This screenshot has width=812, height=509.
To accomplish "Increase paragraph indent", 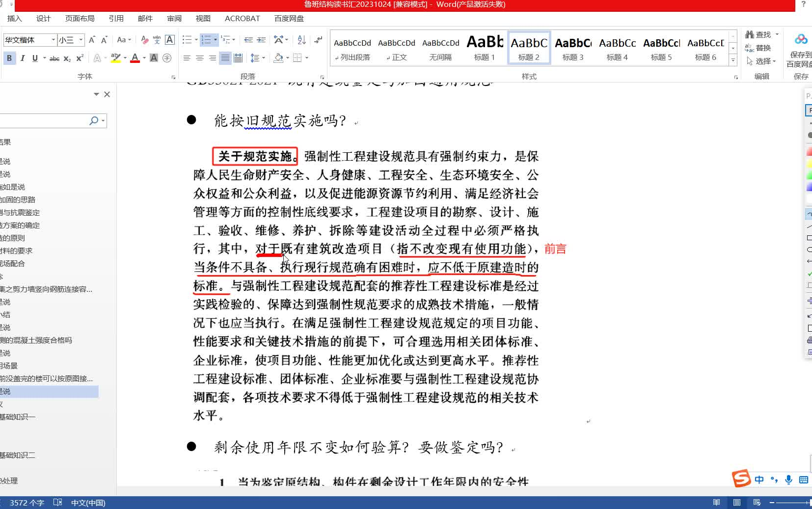I will coord(261,40).
